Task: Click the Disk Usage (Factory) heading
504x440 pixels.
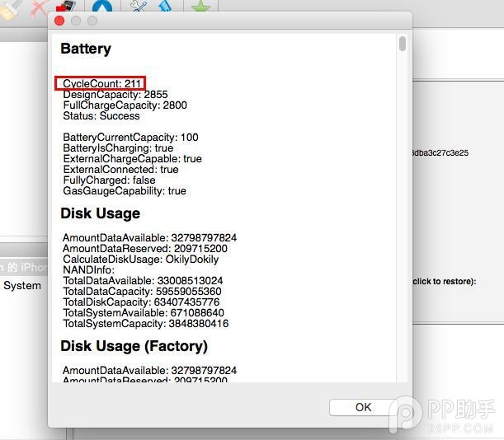Action: coord(134,346)
